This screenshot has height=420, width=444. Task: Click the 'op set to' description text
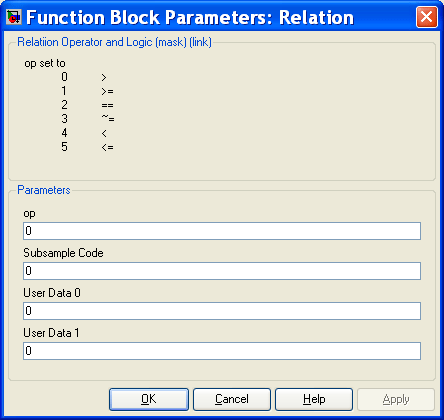click(x=45, y=63)
